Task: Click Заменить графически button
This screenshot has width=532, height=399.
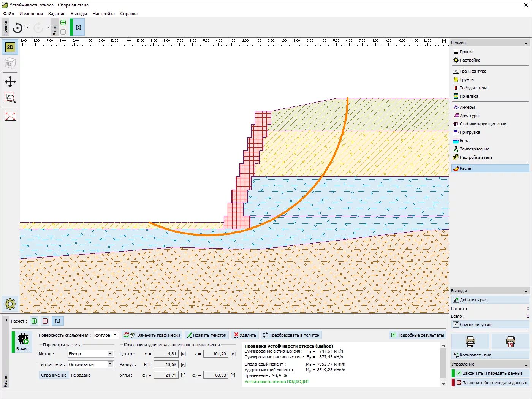Action: [x=152, y=335]
